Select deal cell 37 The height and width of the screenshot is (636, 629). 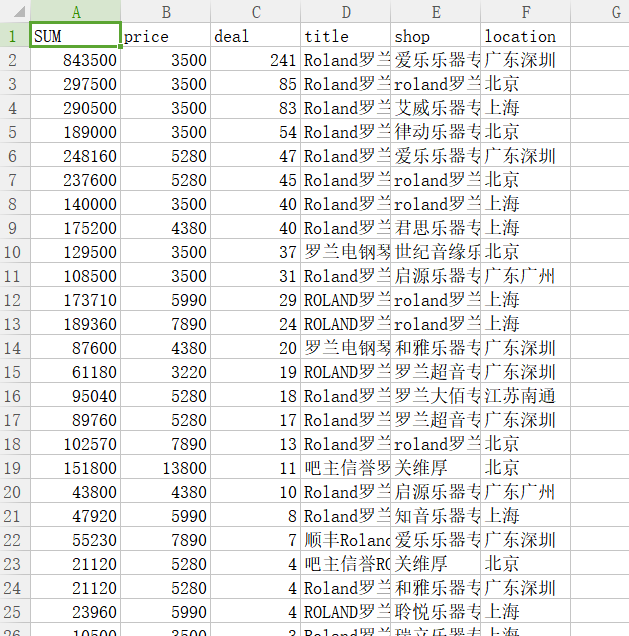255,251
